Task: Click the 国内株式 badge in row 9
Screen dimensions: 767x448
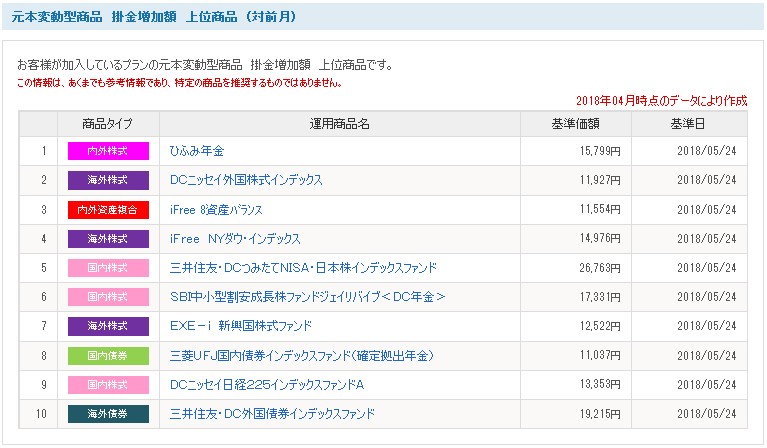Action: click(x=108, y=385)
